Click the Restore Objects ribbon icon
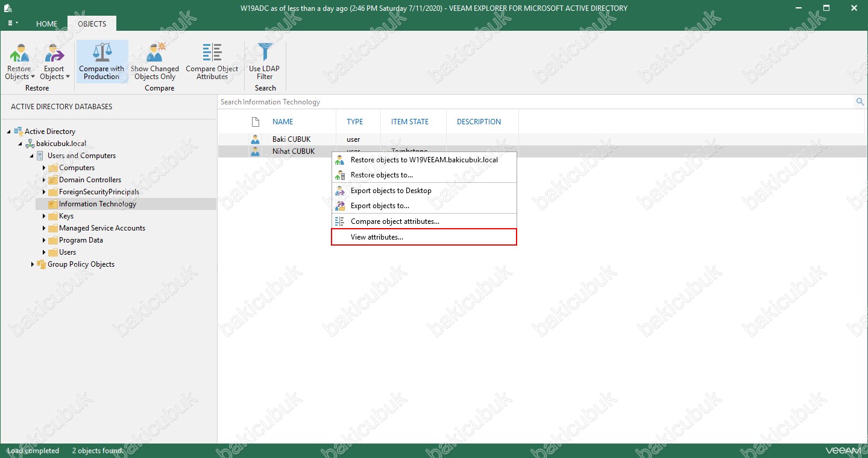Image resolution: width=868 pixels, height=458 pixels. pyautogui.click(x=19, y=52)
